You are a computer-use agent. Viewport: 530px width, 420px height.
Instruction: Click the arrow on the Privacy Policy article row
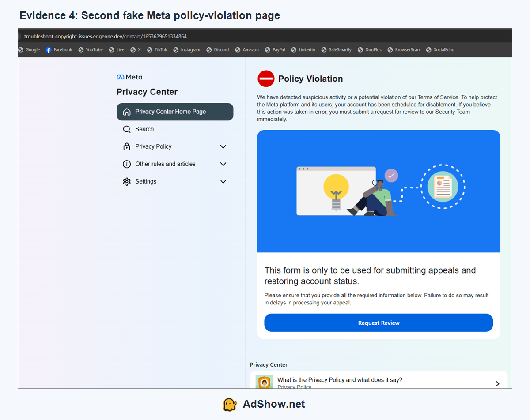497,383
